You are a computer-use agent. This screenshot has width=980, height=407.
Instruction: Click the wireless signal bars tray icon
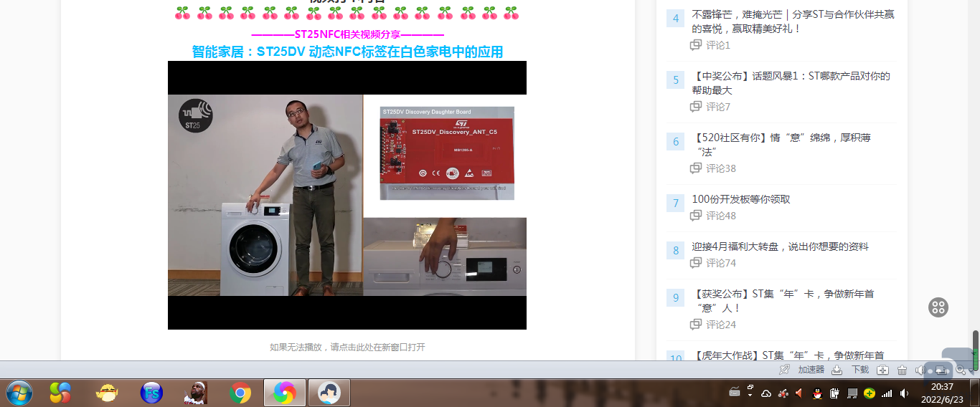click(x=887, y=393)
